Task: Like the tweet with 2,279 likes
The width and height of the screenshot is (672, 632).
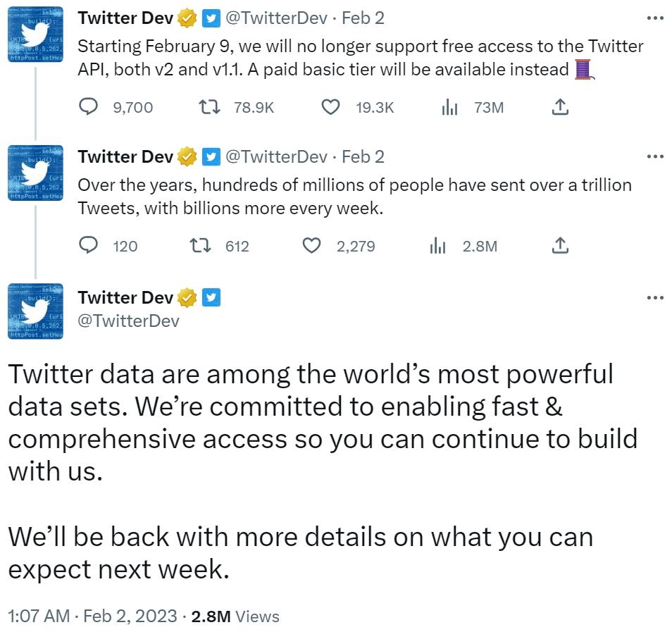Action: (x=311, y=245)
